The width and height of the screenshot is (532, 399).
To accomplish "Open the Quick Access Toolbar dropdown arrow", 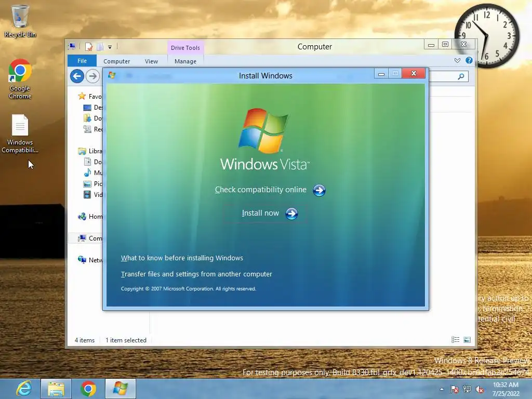I will [110, 47].
